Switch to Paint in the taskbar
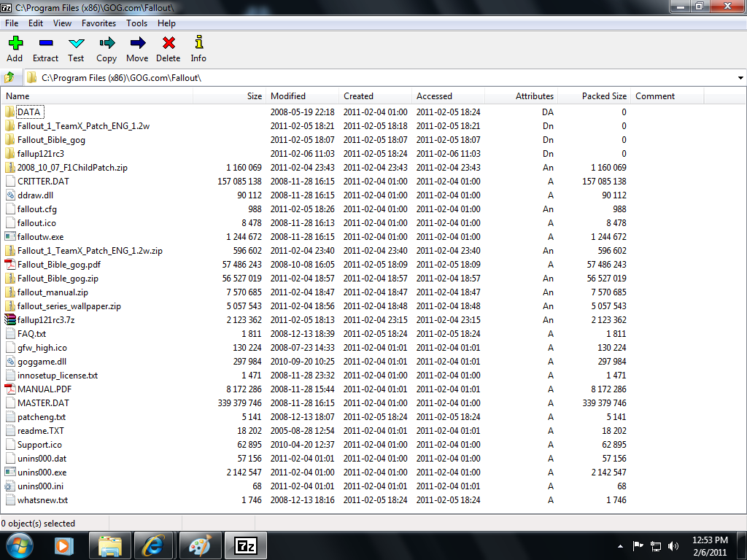Image resolution: width=747 pixels, height=560 pixels. pos(201,545)
